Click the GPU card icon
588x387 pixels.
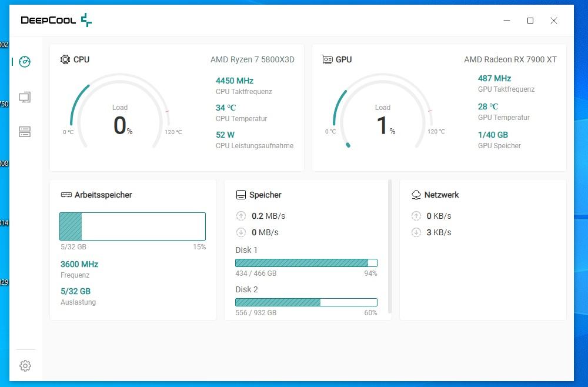tap(327, 59)
